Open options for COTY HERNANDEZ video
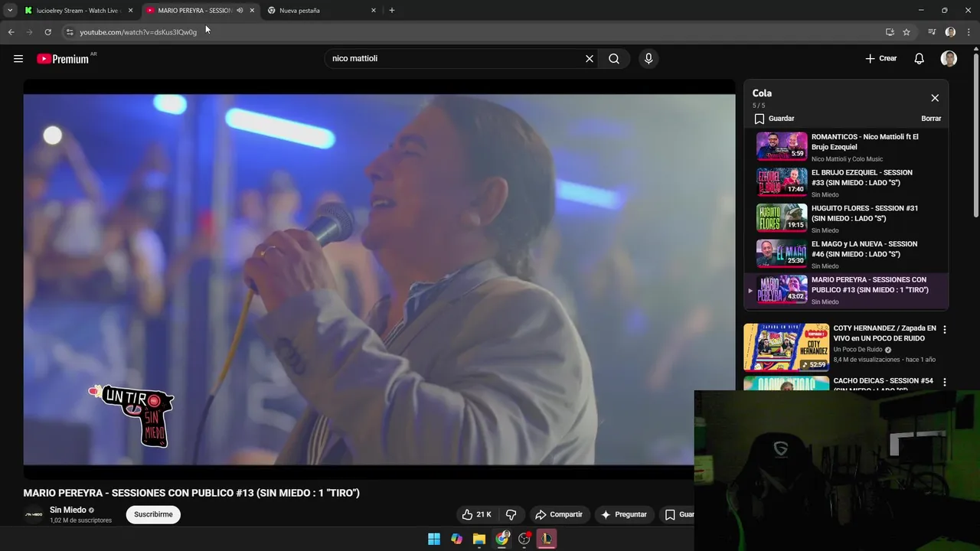Screen dimensions: 980x551 click(944, 330)
